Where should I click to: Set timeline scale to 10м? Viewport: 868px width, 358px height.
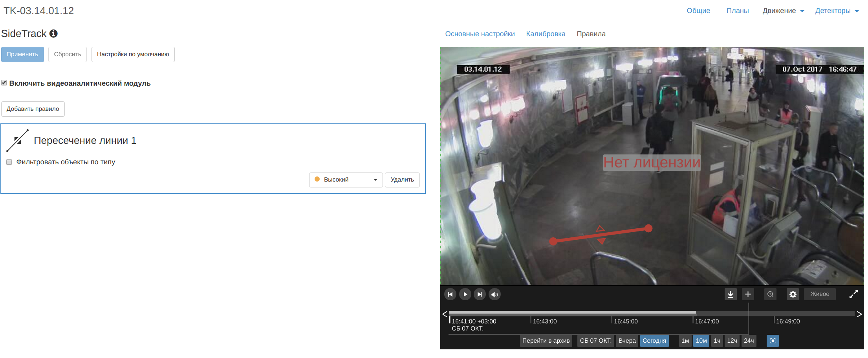coord(701,341)
